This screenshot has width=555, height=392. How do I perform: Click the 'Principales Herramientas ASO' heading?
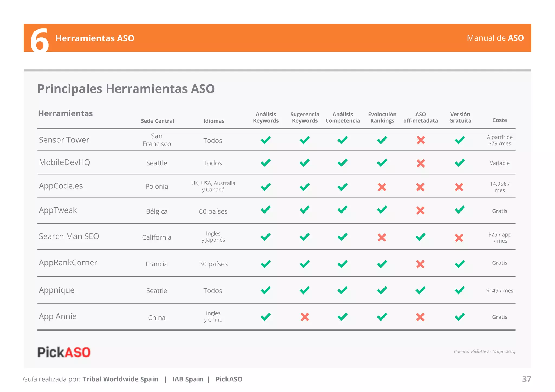pyautogui.click(x=126, y=89)
